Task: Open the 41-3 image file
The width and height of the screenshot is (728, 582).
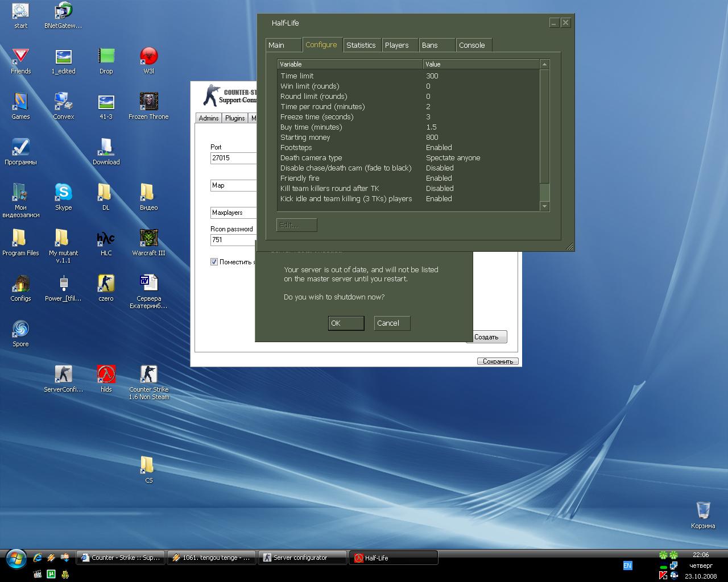Action: pyautogui.click(x=106, y=106)
